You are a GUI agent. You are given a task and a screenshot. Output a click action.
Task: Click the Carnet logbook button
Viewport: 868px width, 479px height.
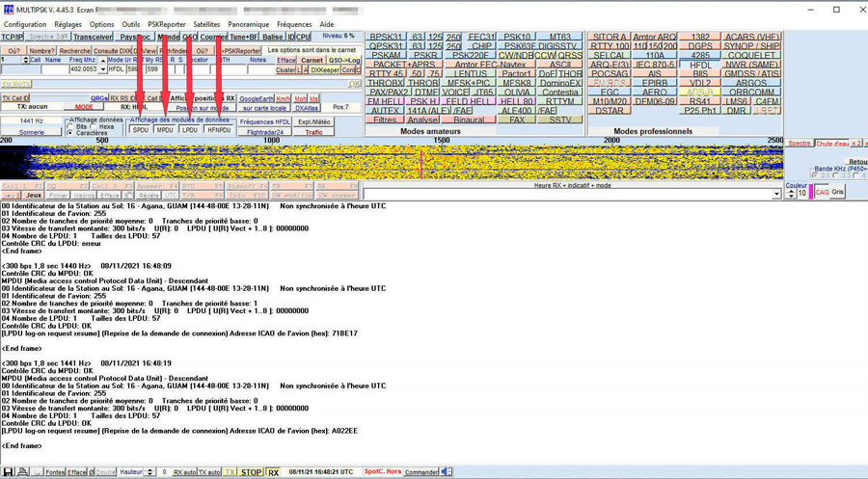tap(312, 61)
